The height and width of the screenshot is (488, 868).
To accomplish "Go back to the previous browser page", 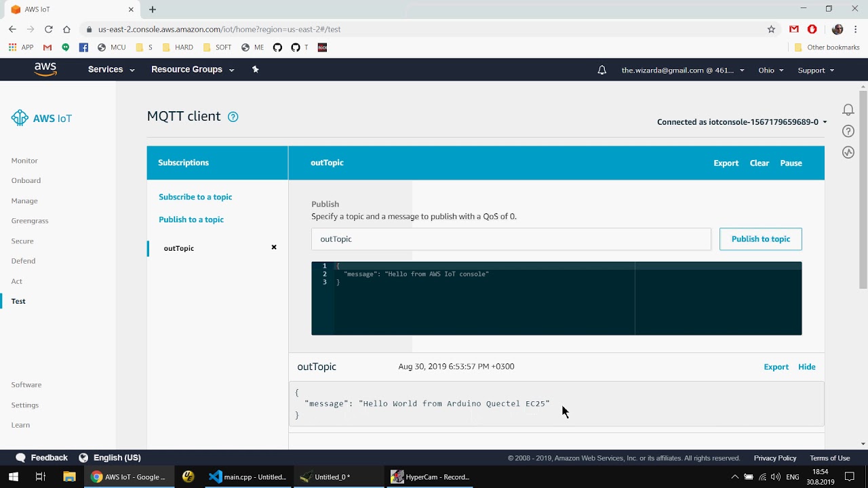I will point(12,29).
